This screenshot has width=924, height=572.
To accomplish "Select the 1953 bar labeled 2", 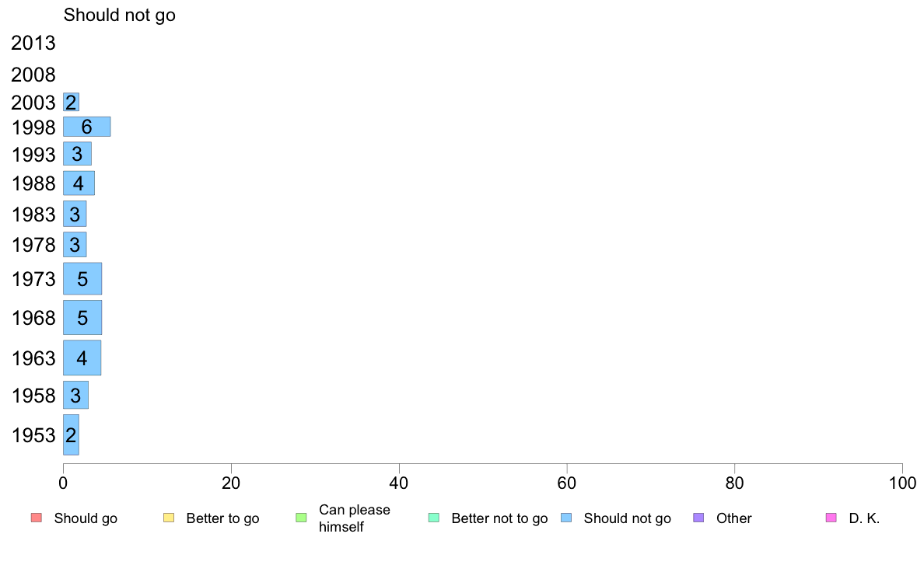I will click(72, 434).
